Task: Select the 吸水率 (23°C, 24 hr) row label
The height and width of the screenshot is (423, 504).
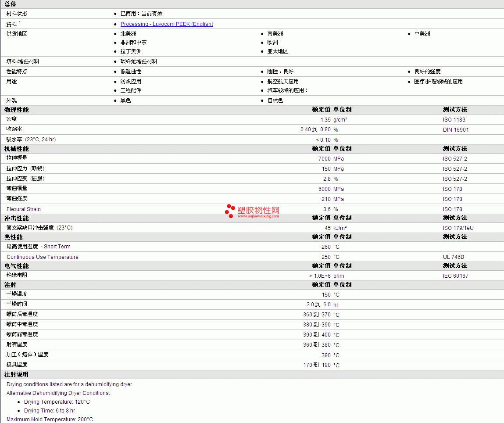Action: 31,140
